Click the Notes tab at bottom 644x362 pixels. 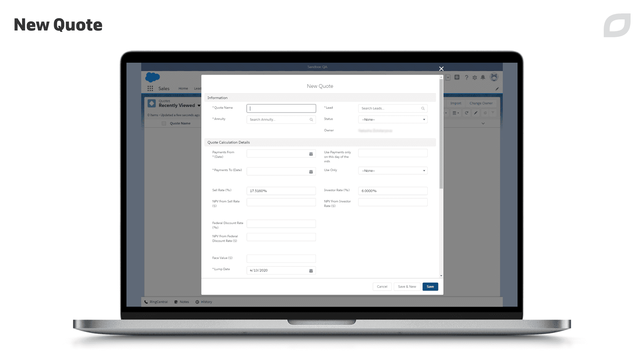point(185,301)
